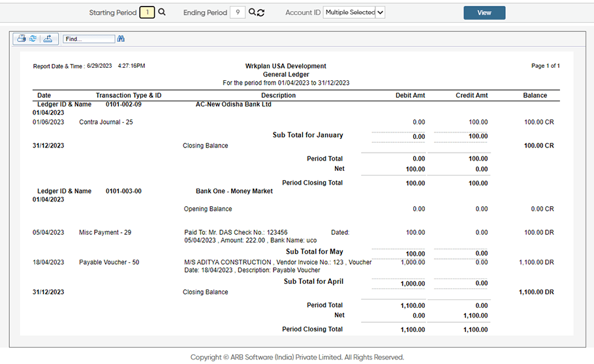594x364 pixels.
Task: Click the '100.00 DR' balance for Misc Payment
Action: pos(539,232)
